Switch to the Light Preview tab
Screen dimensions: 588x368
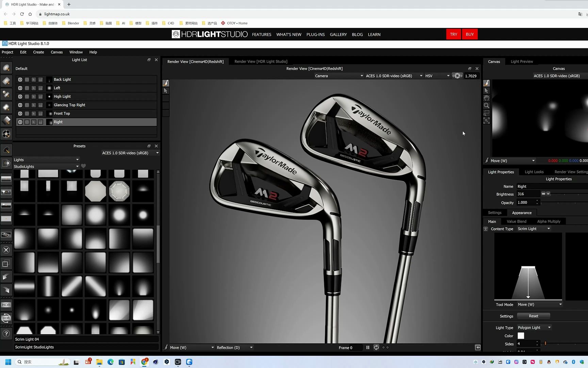522,61
